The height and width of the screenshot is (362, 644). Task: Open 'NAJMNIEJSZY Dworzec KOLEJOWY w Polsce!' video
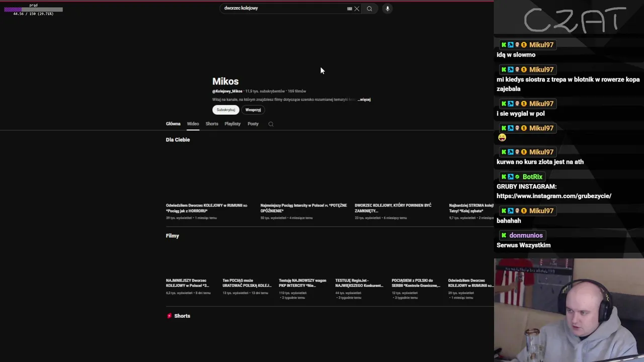click(188, 283)
